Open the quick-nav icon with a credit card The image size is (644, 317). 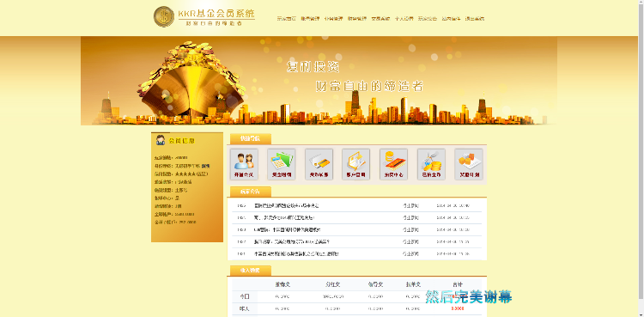tap(319, 164)
